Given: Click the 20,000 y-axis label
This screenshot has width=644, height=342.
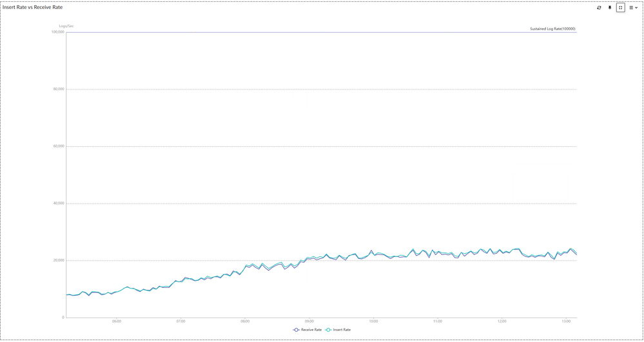Looking at the screenshot, I should pos(58,261).
